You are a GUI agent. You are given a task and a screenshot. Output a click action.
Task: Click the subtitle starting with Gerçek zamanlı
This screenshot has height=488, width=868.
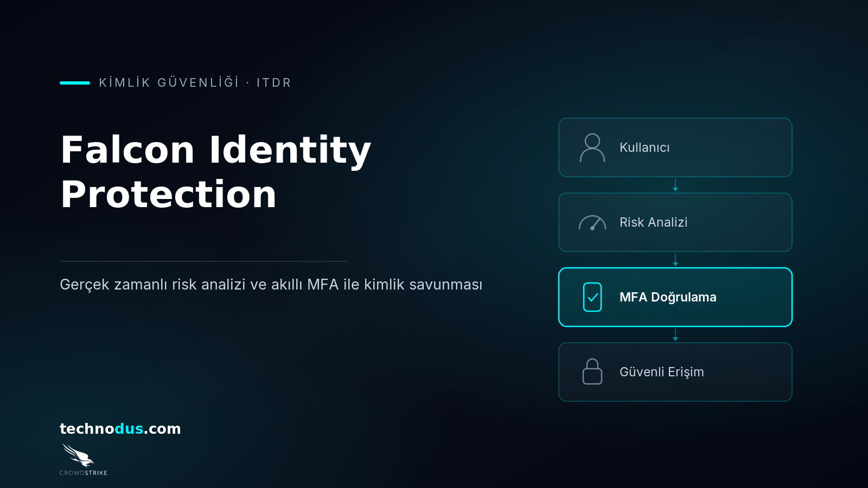tap(271, 285)
